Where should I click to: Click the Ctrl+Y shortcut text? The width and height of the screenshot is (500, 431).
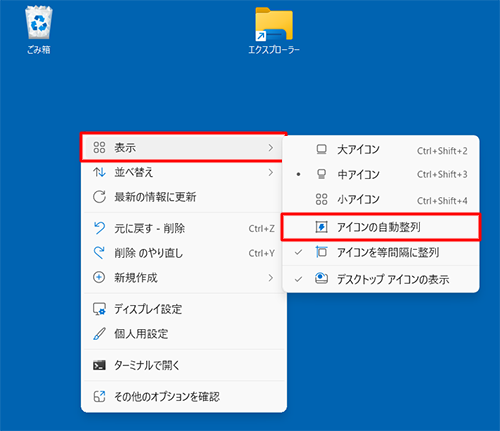pyautogui.click(x=262, y=253)
